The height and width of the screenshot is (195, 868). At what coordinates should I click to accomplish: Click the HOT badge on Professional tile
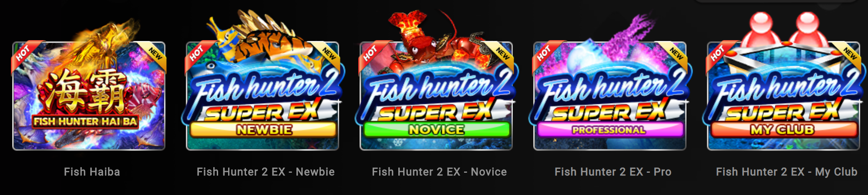tap(545, 53)
